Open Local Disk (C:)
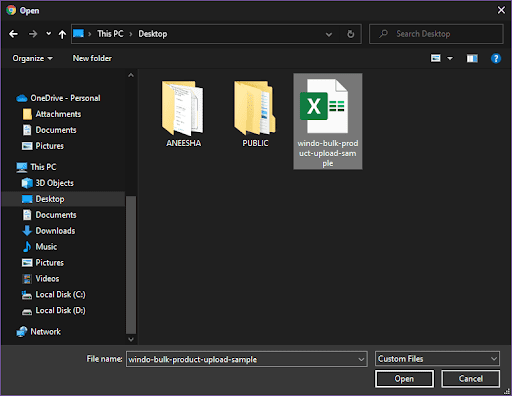This screenshot has height=396, width=512. pyautogui.click(x=53, y=295)
